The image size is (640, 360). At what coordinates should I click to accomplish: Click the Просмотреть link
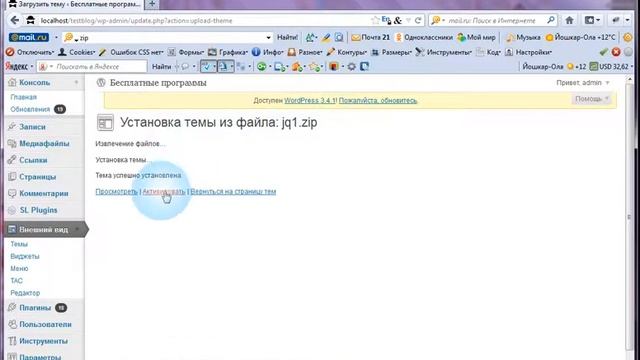click(x=117, y=191)
